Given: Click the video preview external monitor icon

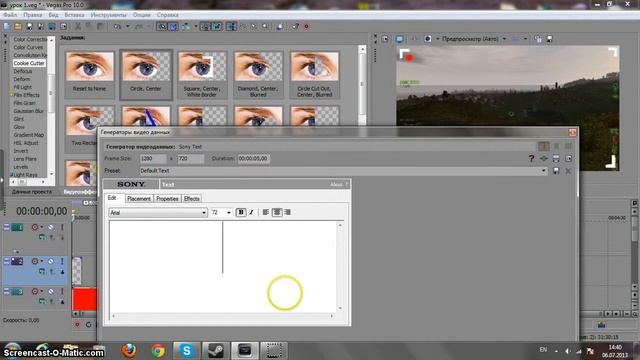Looking at the screenshot, I should pos(400,39).
